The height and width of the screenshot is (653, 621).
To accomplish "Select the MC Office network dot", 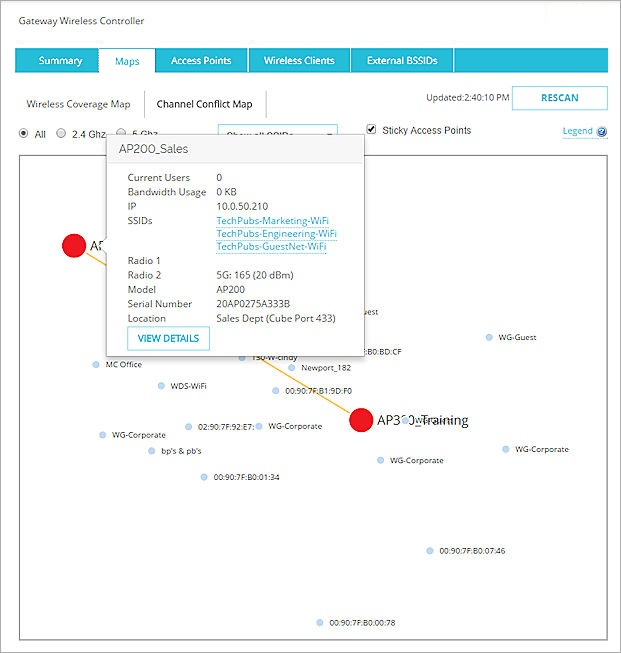I will 96,365.
